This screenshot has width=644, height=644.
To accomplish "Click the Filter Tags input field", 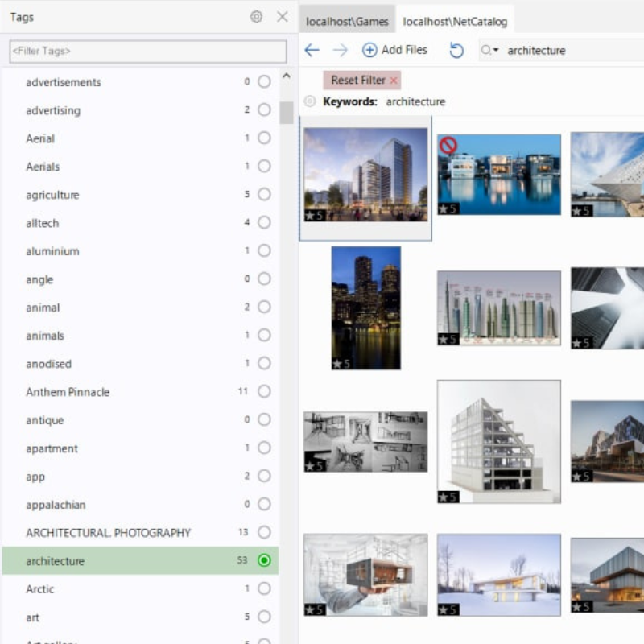I will tap(147, 51).
